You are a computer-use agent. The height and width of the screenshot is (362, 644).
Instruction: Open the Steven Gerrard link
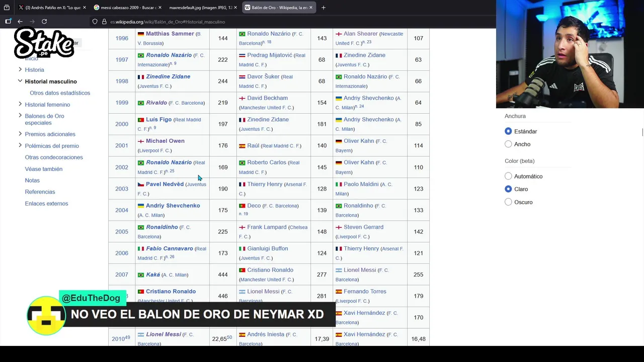[x=363, y=227]
